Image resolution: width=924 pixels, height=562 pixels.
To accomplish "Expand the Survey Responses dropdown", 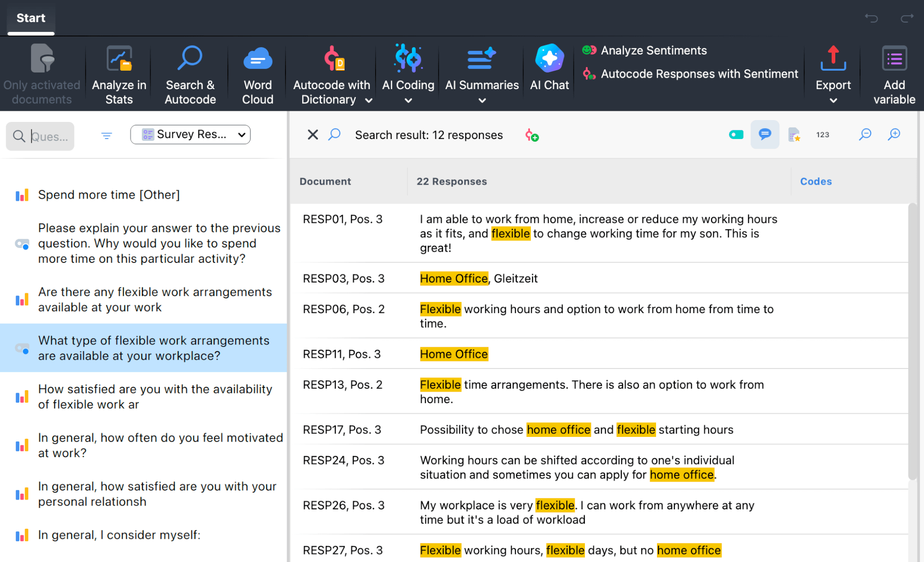I will point(190,134).
